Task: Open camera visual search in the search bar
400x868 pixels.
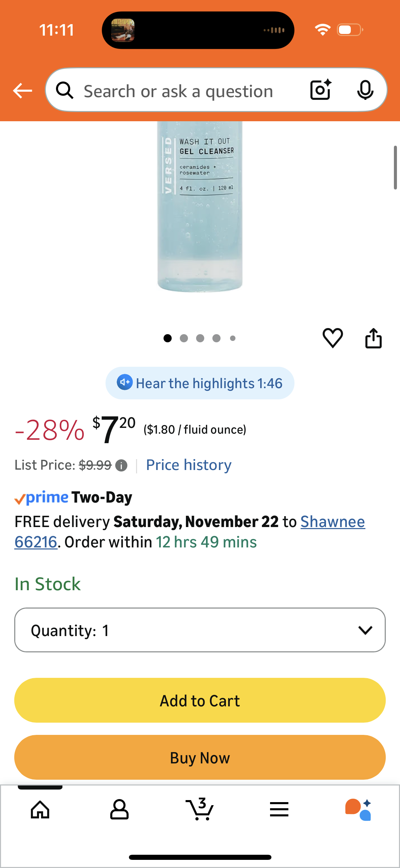Action: [319, 90]
